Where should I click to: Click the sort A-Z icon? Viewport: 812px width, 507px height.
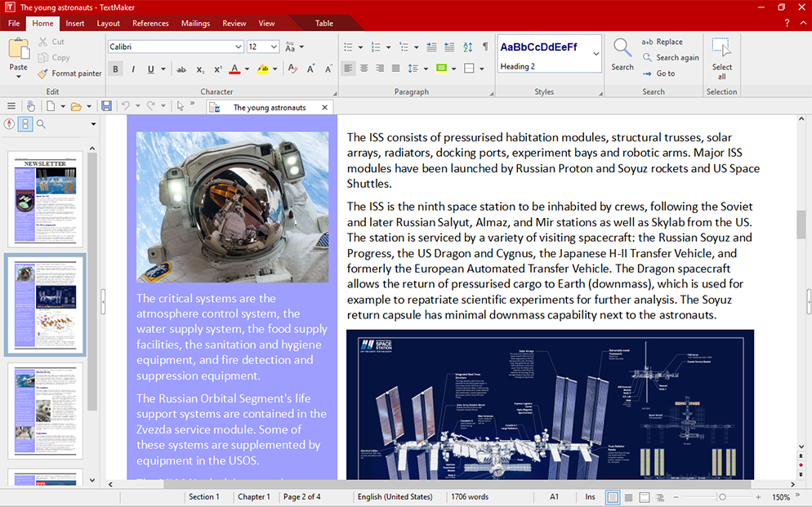click(468, 47)
